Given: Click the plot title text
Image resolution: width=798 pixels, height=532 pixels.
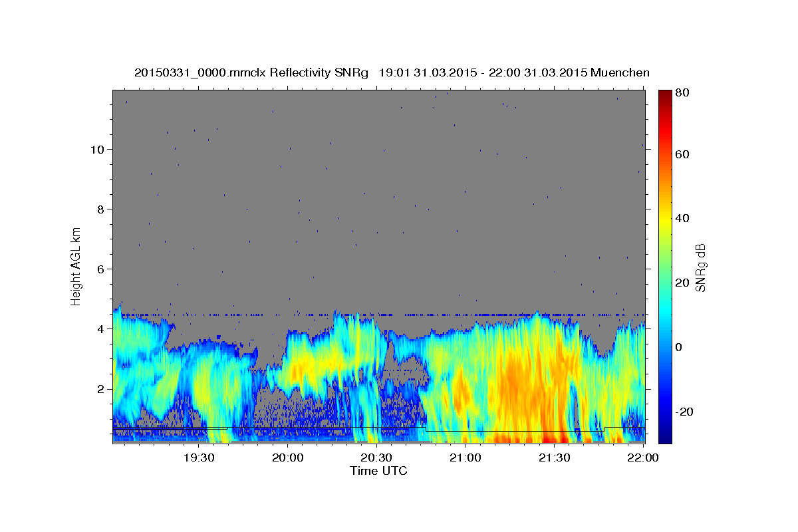Looking at the screenshot, I should coord(392,73).
